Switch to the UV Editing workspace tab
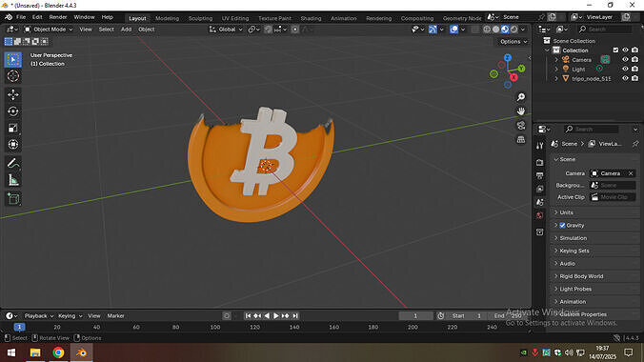 (x=235, y=18)
